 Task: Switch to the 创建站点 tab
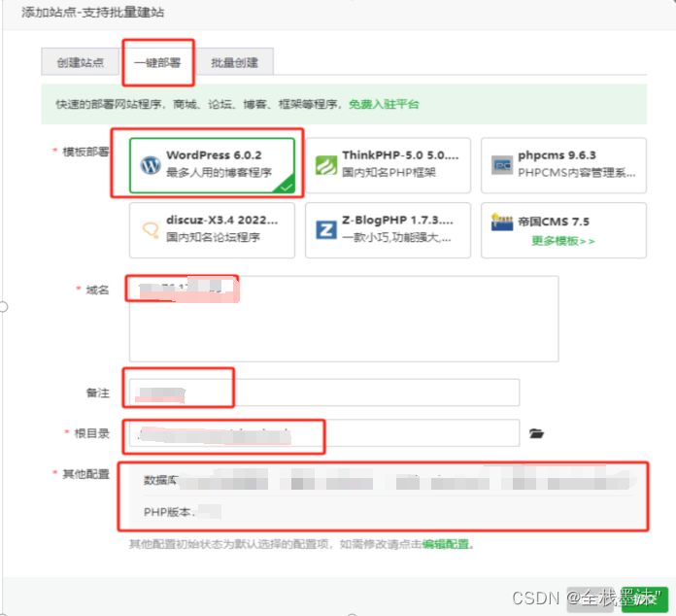click(81, 62)
